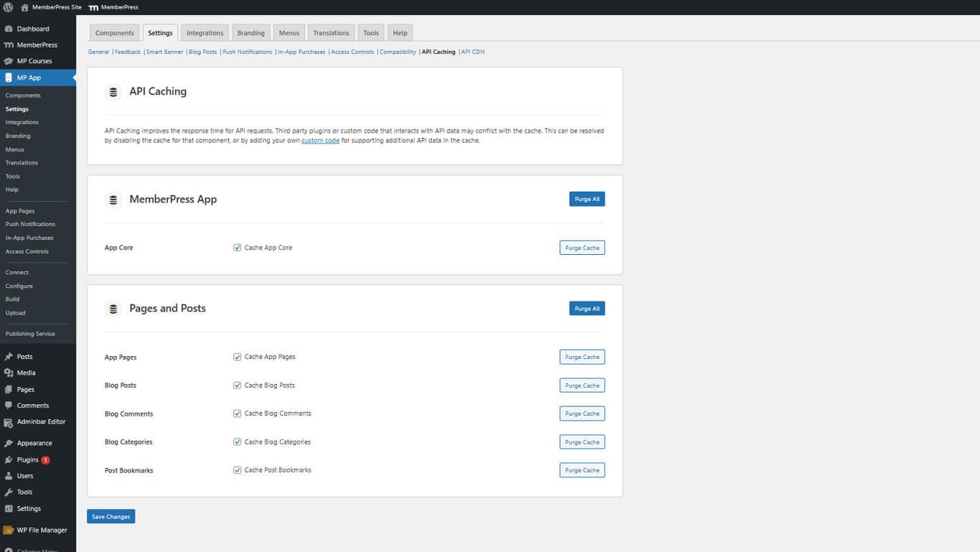Click the WordPress logo in the admin bar
Image resolution: width=980 pixels, height=552 pixels.
coord(9,7)
